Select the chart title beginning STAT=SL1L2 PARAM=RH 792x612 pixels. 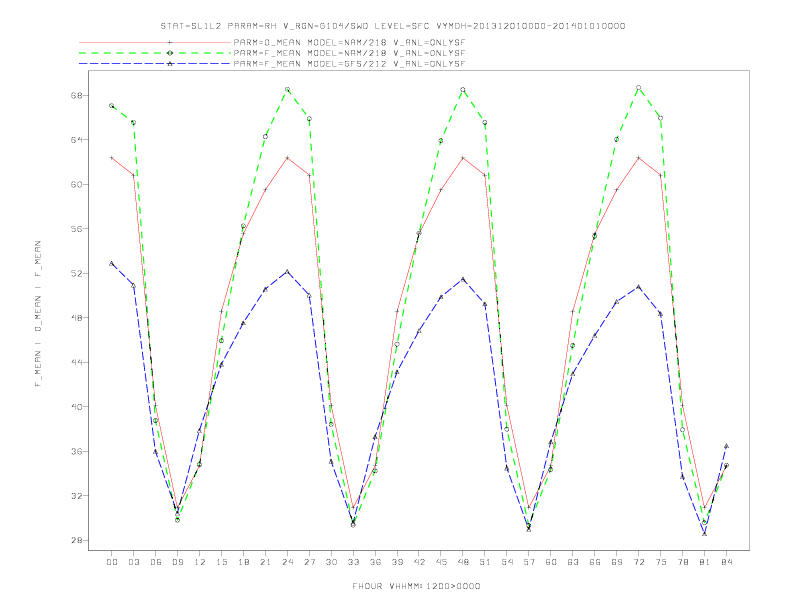[392, 26]
